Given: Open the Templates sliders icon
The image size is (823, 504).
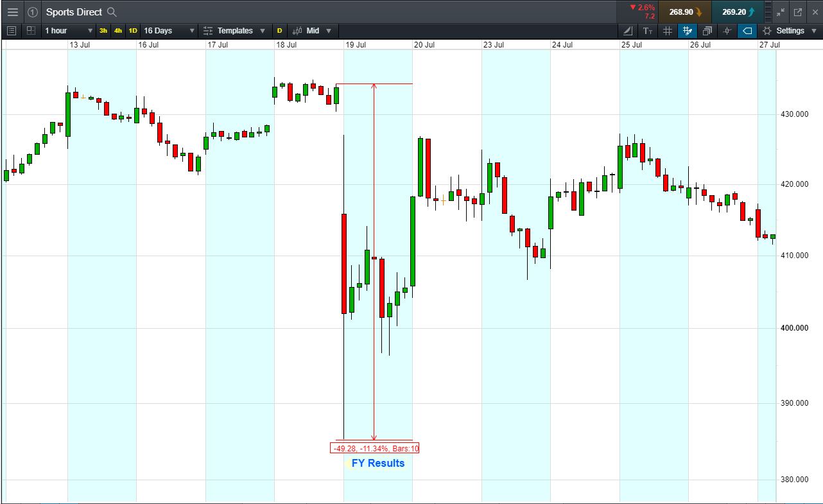Looking at the screenshot, I should [x=207, y=31].
